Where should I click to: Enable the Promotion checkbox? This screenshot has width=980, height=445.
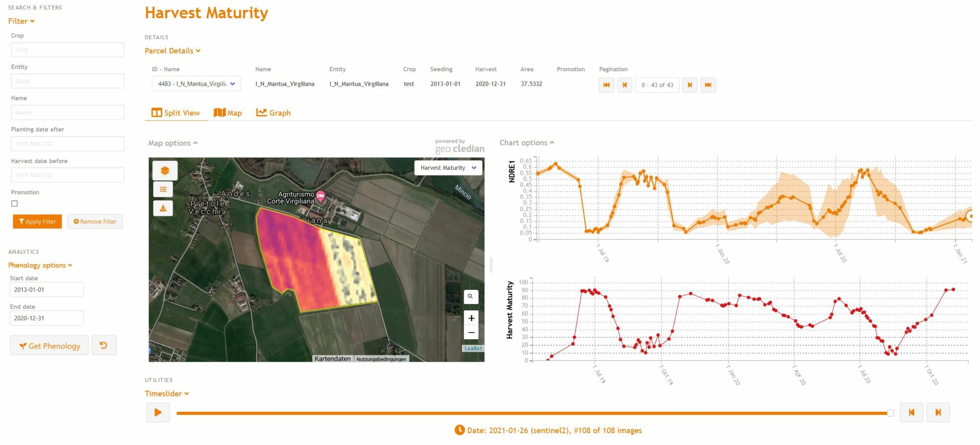[x=15, y=203]
